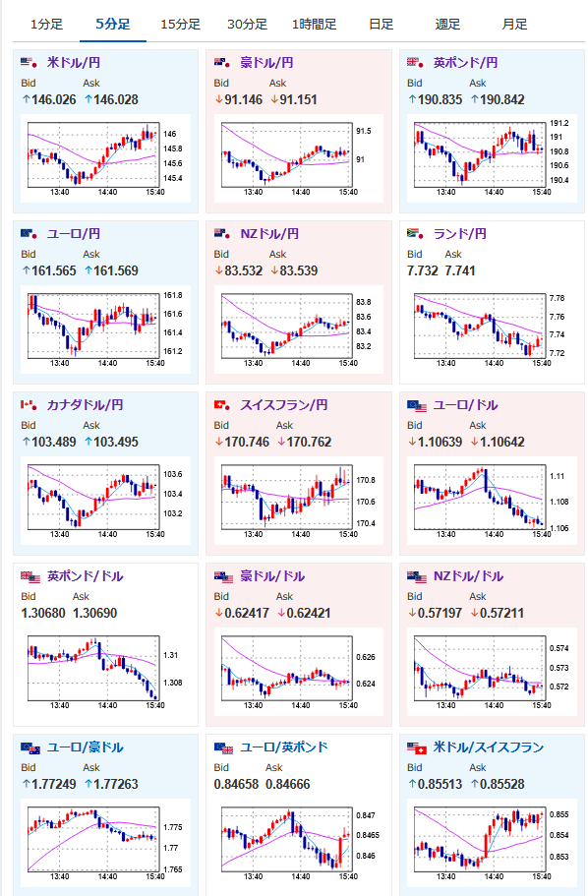Click the 米ドル/円 5-minute chart thumbnail

tap(105, 158)
